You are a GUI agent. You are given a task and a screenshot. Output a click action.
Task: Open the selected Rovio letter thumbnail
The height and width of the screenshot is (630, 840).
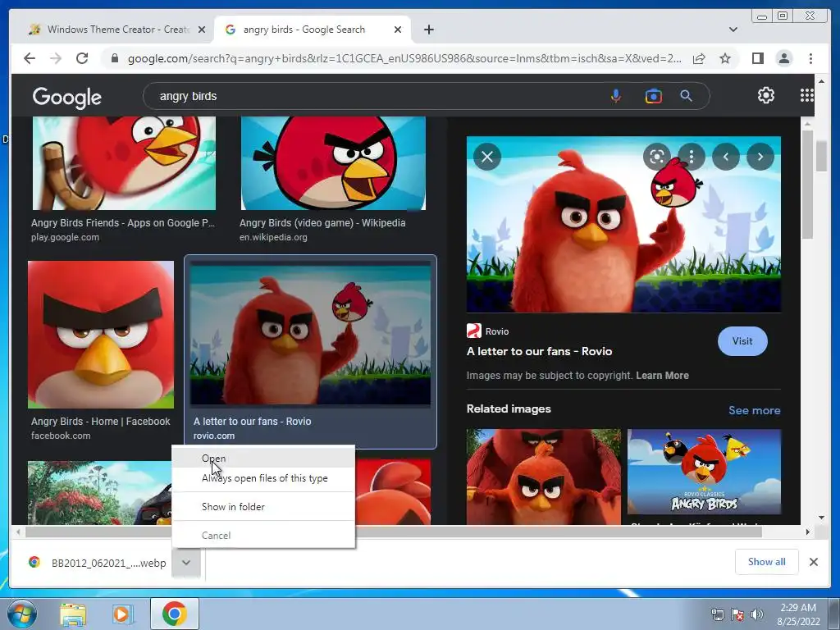310,336
